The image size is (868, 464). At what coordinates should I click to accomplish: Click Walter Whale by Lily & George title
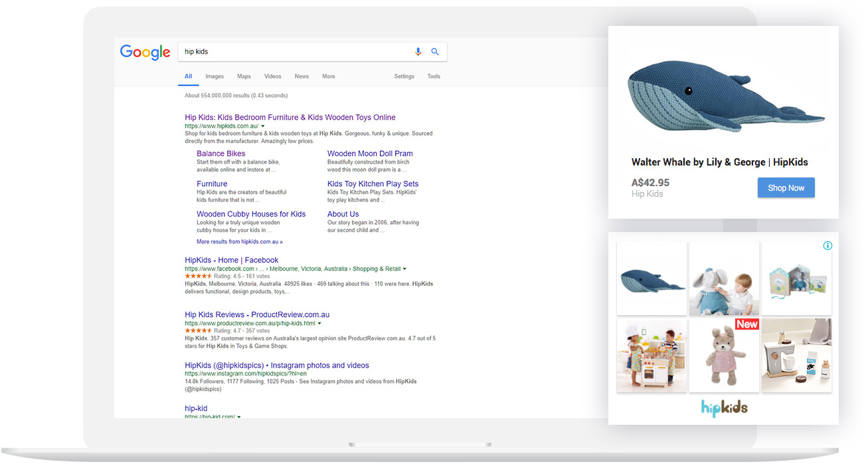(x=720, y=162)
